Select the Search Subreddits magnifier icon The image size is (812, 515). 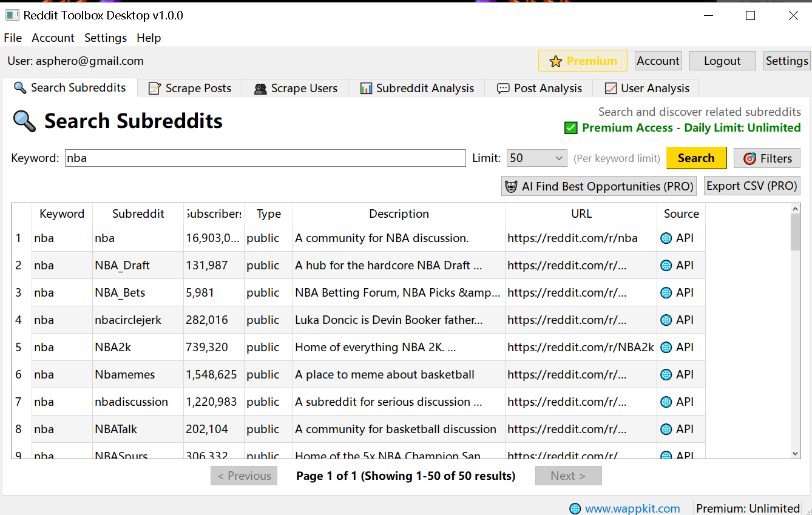point(20,87)
